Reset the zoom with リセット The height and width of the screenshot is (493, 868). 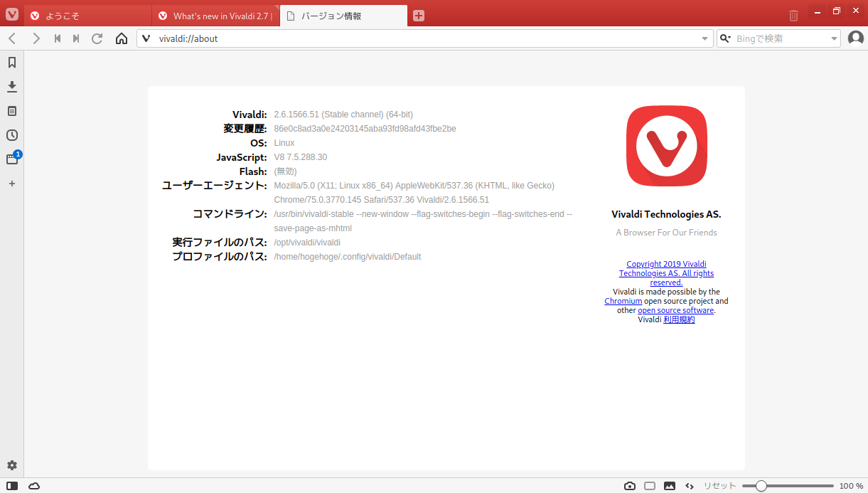click(x=720, y=486)
